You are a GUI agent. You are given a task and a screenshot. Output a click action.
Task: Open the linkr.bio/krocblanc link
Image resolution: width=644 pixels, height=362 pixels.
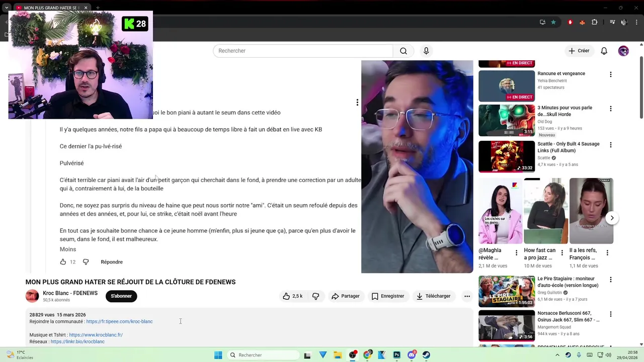point(77,342)
